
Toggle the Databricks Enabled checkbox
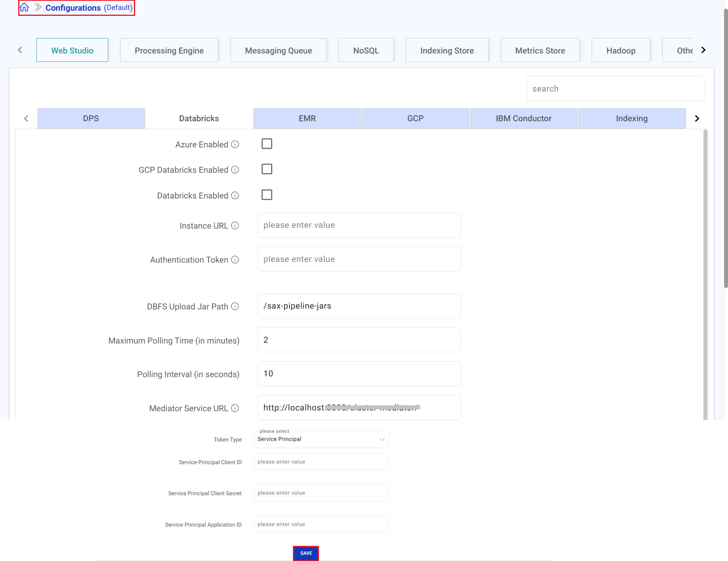tap(267, 195)
